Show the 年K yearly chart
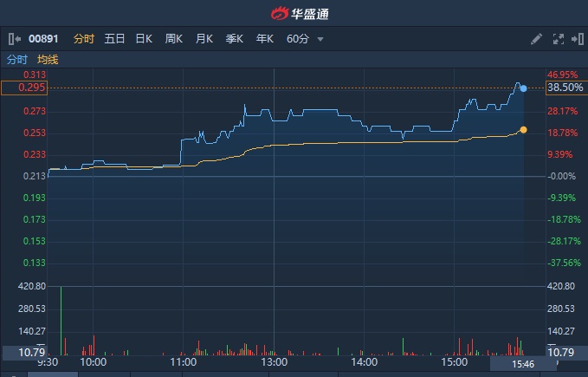588x377 pixels. tap(265, 39)
